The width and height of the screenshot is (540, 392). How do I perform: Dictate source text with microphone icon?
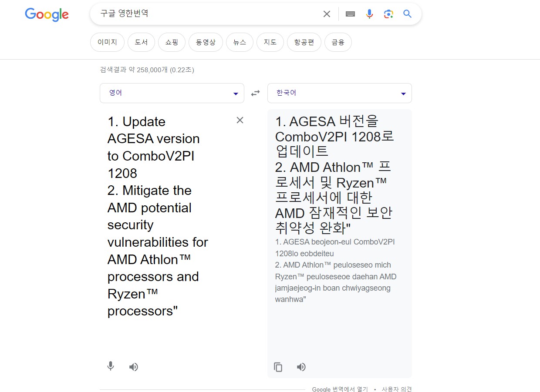coord(111,366)
